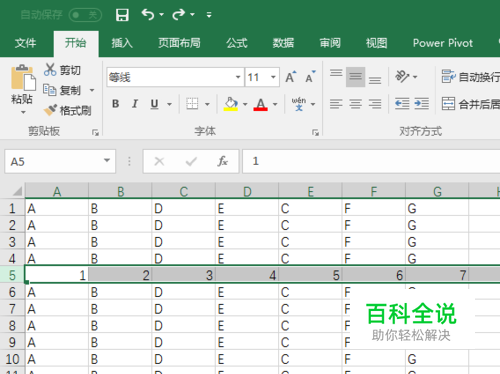Set middle vertical alignment

355,77
